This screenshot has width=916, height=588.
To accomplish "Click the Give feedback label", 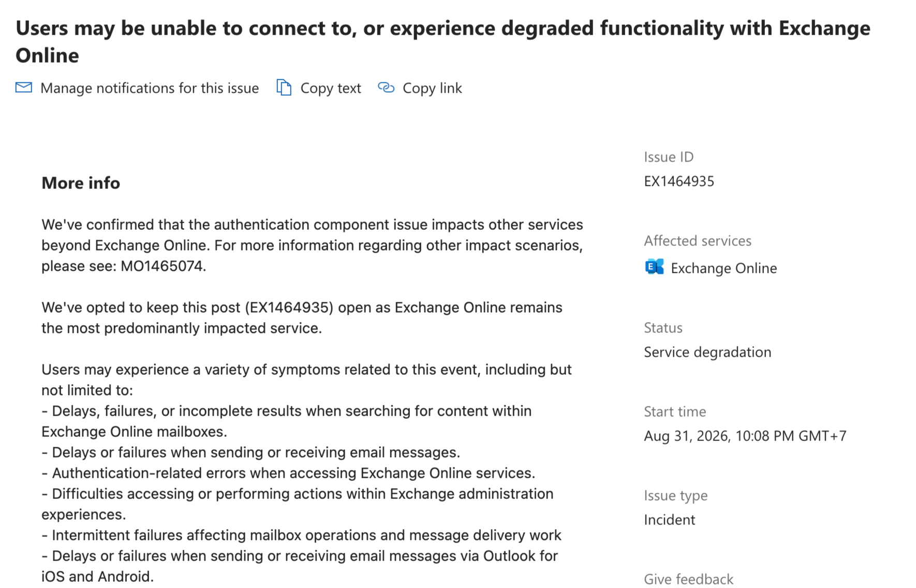I will click(688, 579).
